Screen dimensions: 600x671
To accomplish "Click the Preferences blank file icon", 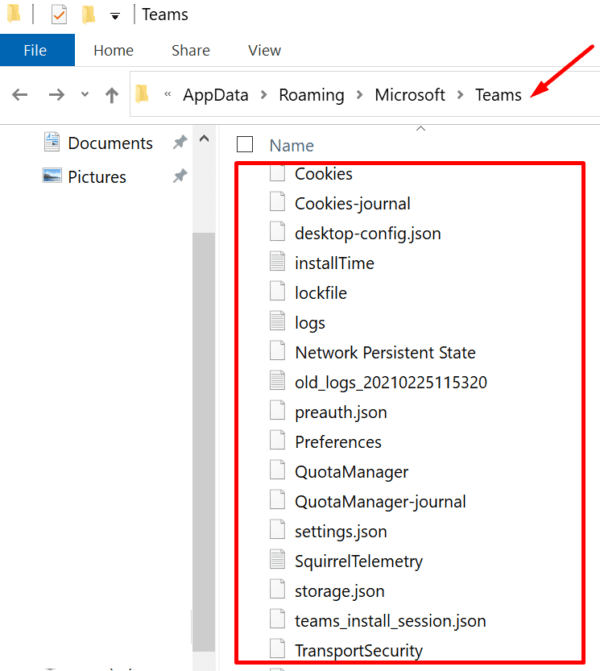I will pos(277,440).
